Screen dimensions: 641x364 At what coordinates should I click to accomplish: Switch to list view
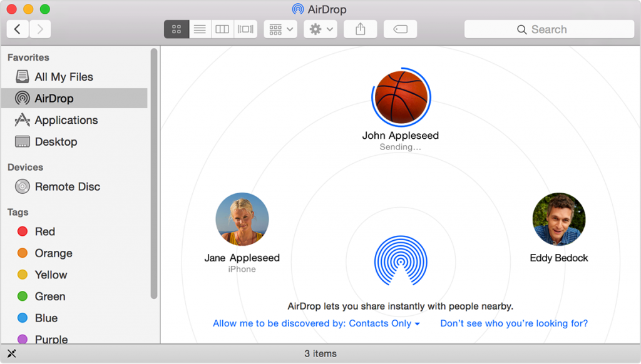[x=199, y=28]
